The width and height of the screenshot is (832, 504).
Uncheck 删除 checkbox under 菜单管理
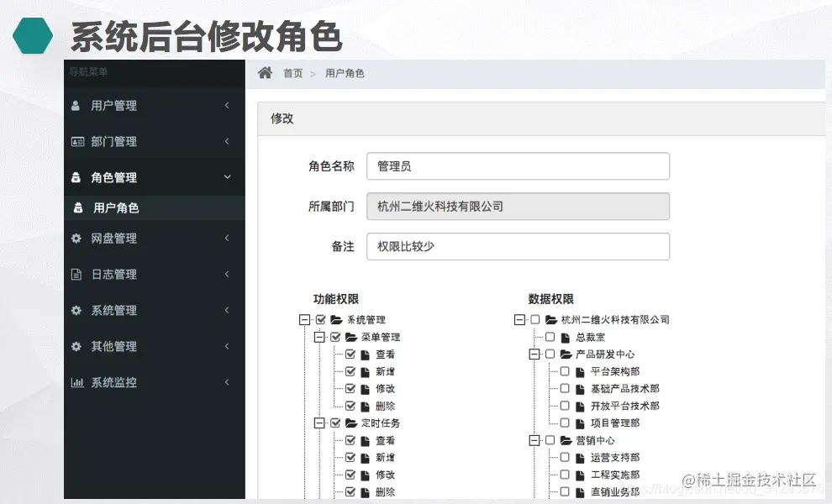350,406
